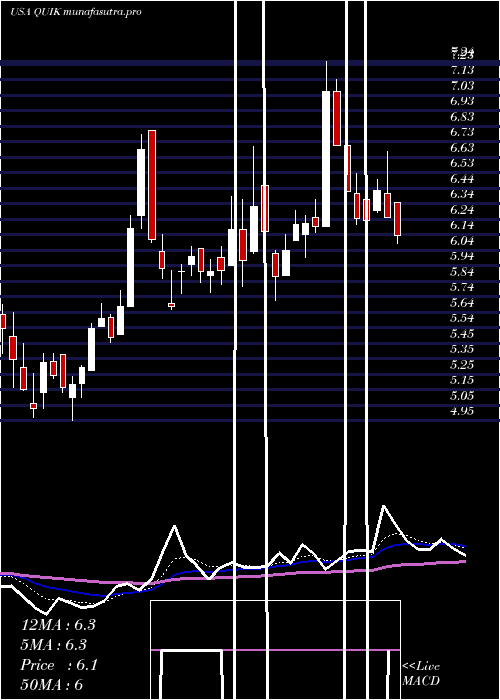Viewport: 500px width, 700px height.
Task: Select the 7.13 price axis label
Action: 462,70
